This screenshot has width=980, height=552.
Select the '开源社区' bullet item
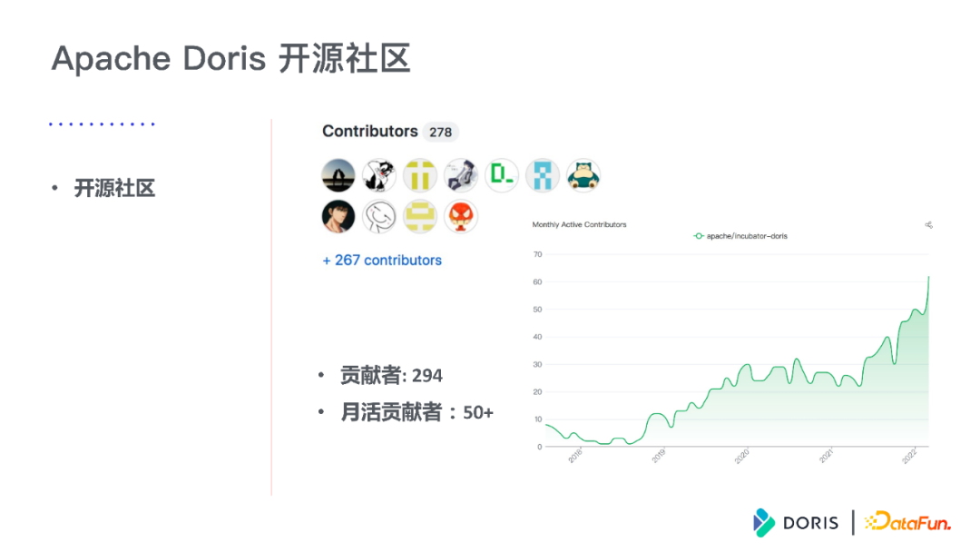[114, 188]
